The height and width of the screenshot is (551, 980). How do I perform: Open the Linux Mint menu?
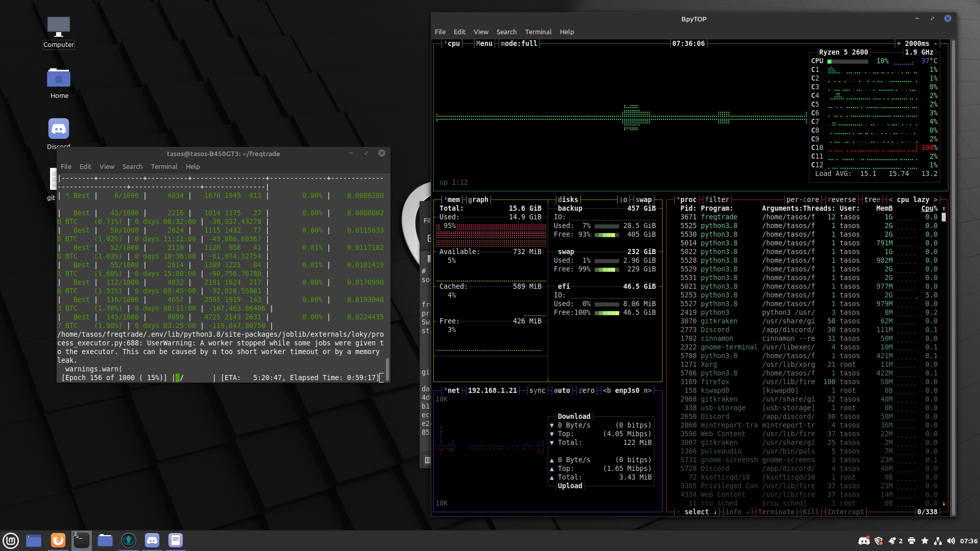(x=11, y=540)
